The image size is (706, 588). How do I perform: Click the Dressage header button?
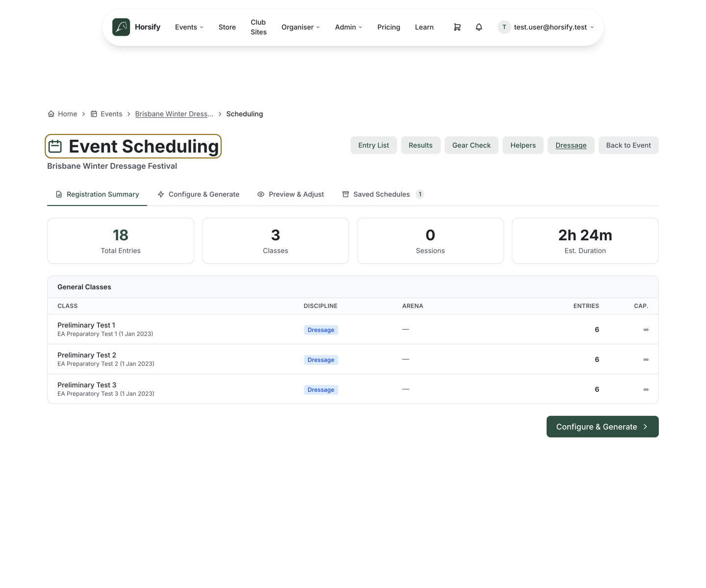click(571, 145)
